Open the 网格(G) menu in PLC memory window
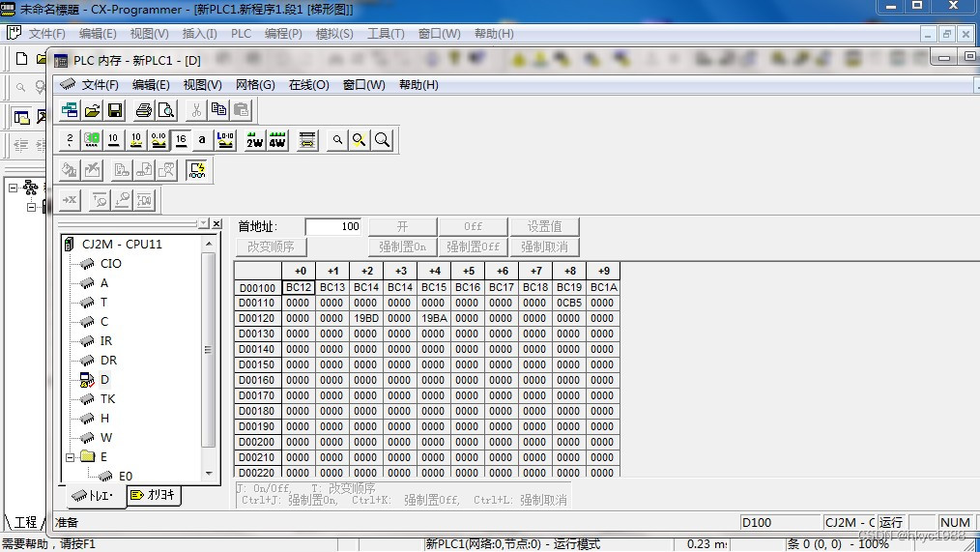980x552 pixels. point(255,85)
